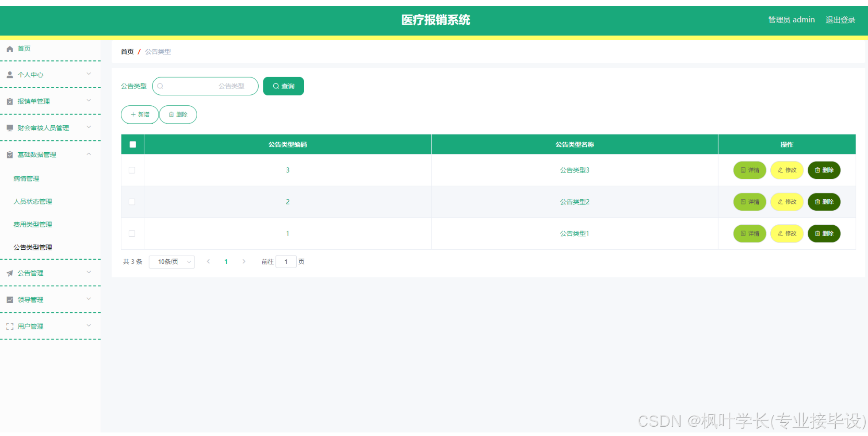Click the outlined 删除 batch-delete button
Image resolution: width=868 pixels, height=436 pixels.
(x=178, y=115)
